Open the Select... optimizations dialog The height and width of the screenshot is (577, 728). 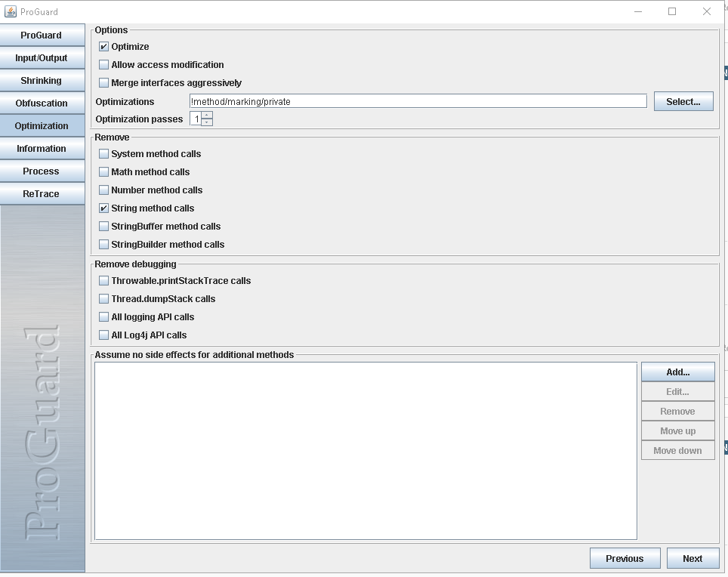tap(683, 101)
